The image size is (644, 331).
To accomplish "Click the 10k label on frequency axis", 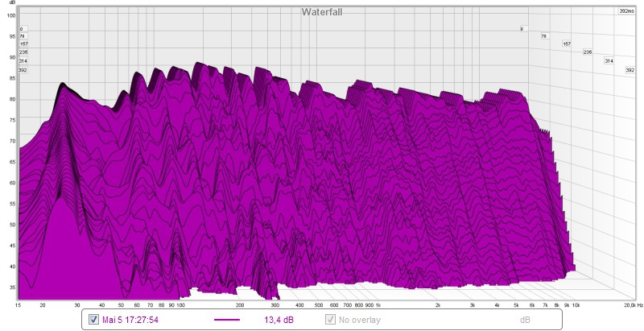I will pos(576,306).
